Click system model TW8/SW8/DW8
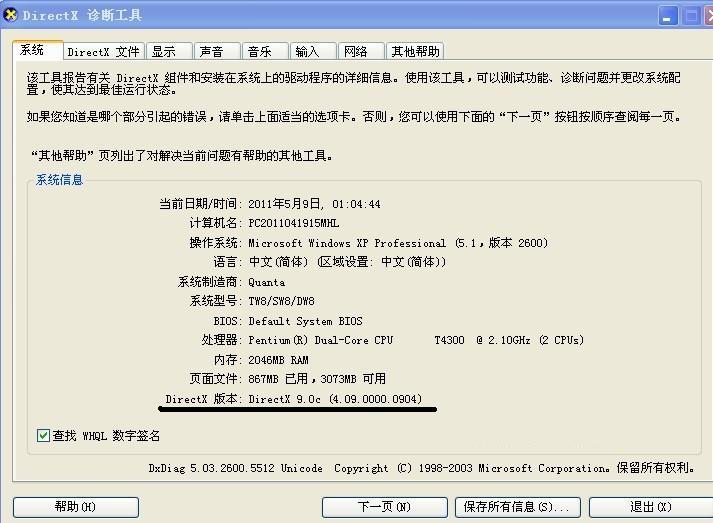Viewport: 713px width, 523px height. pos(281,301)
